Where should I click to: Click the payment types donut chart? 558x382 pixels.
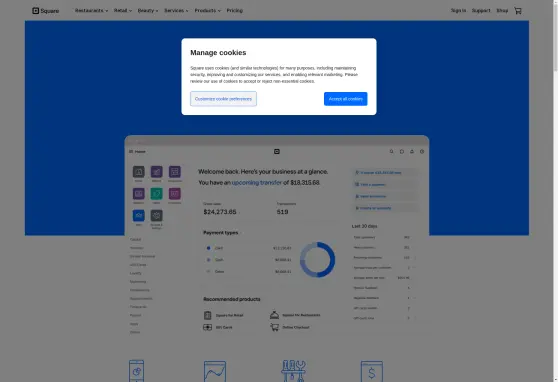[x=317, y=260]
